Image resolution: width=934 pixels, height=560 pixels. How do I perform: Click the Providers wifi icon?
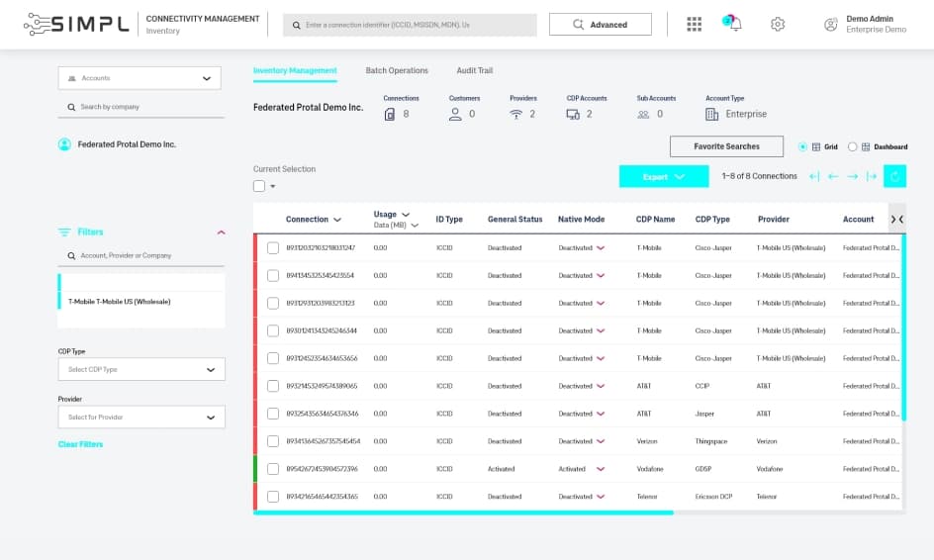point(515,115)
